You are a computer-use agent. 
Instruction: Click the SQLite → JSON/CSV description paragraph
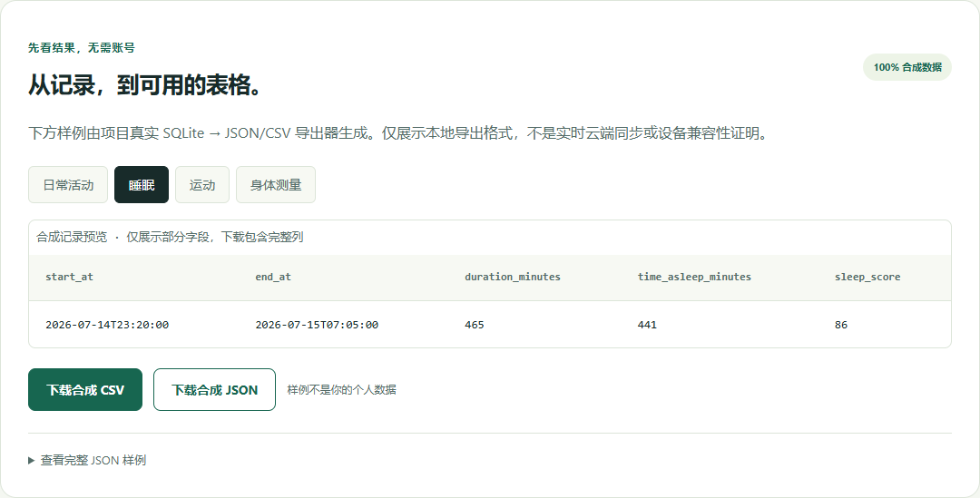[x=398, y=133]
